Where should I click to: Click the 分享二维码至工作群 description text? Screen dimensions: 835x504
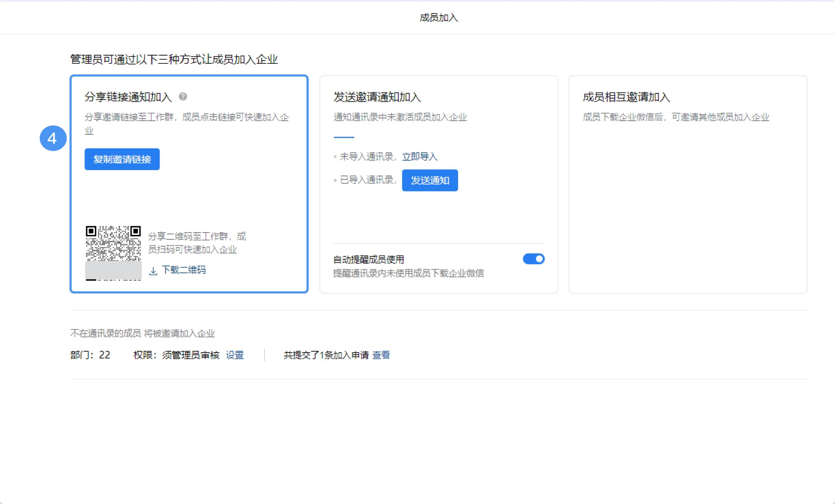[x=197, y=243]
